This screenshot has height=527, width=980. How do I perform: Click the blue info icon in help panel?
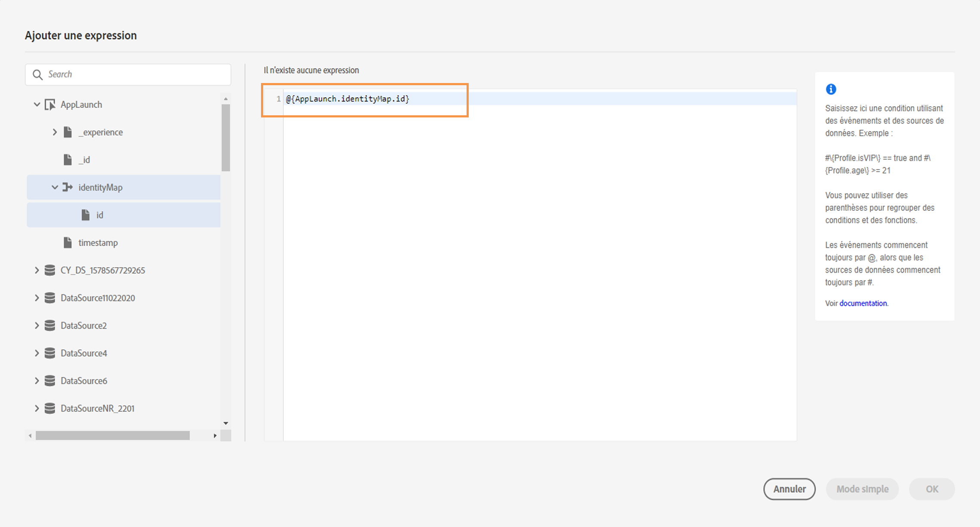pos(831,89)
